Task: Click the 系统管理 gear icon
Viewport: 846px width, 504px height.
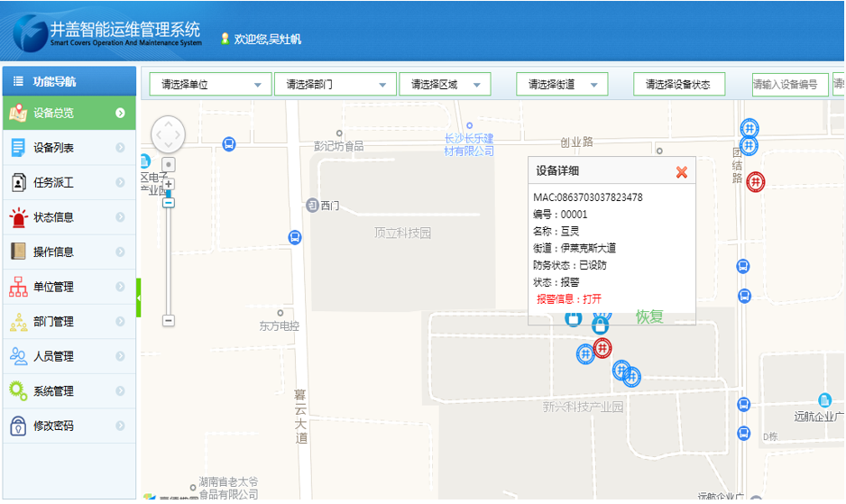Action: pyautogui.click(x=18, y=391)
